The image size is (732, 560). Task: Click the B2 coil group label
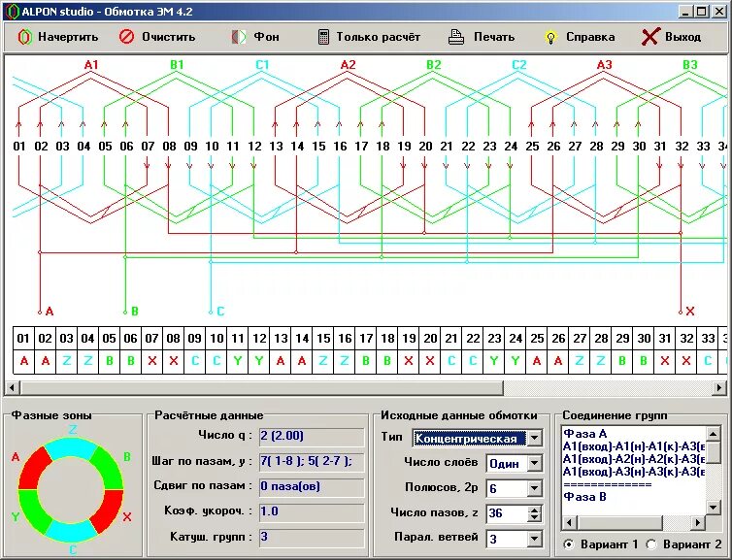pos(433,64)
